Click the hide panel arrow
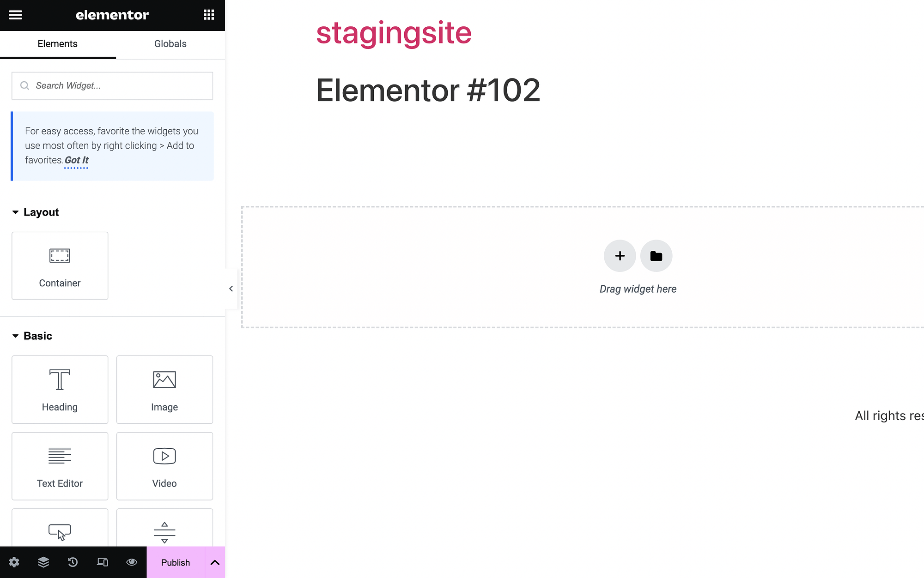This screenshot has height=578, width=924. coord(231,289)
